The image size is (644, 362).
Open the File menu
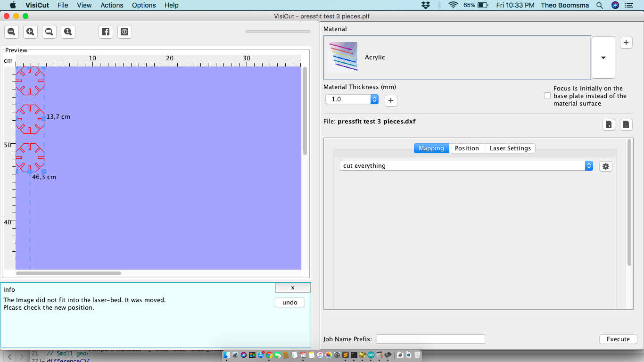[x=63, y=5]
